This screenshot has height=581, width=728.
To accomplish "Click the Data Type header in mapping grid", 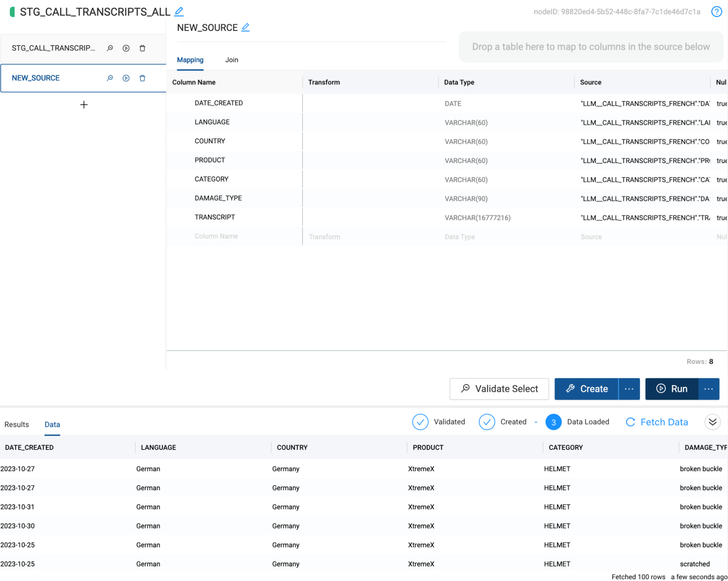I will click(x=459, y=82).
